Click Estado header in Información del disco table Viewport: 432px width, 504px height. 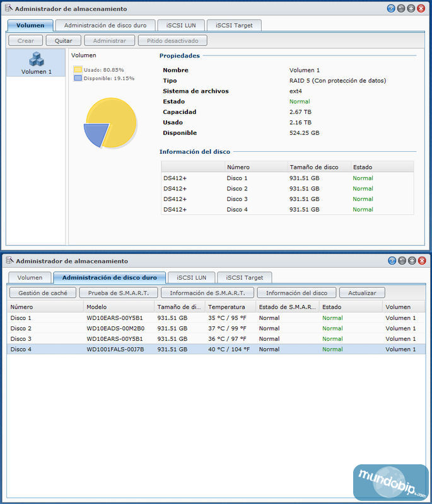click(382, 167)
